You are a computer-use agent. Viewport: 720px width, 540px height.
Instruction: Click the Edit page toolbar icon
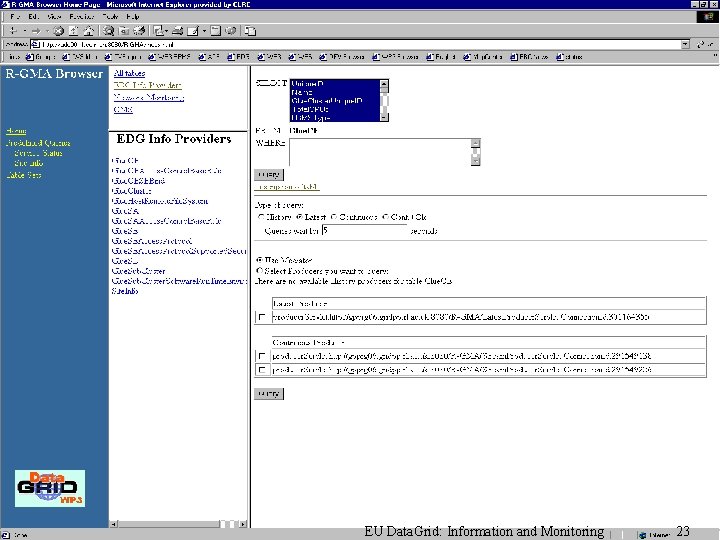pos(193,31)
